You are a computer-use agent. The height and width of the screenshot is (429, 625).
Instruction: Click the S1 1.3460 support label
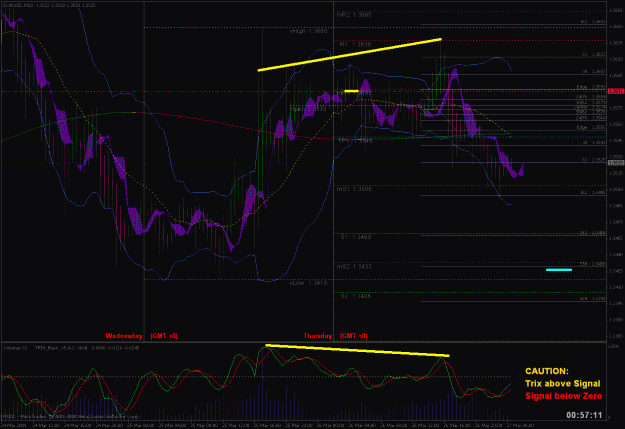(356, 237)
